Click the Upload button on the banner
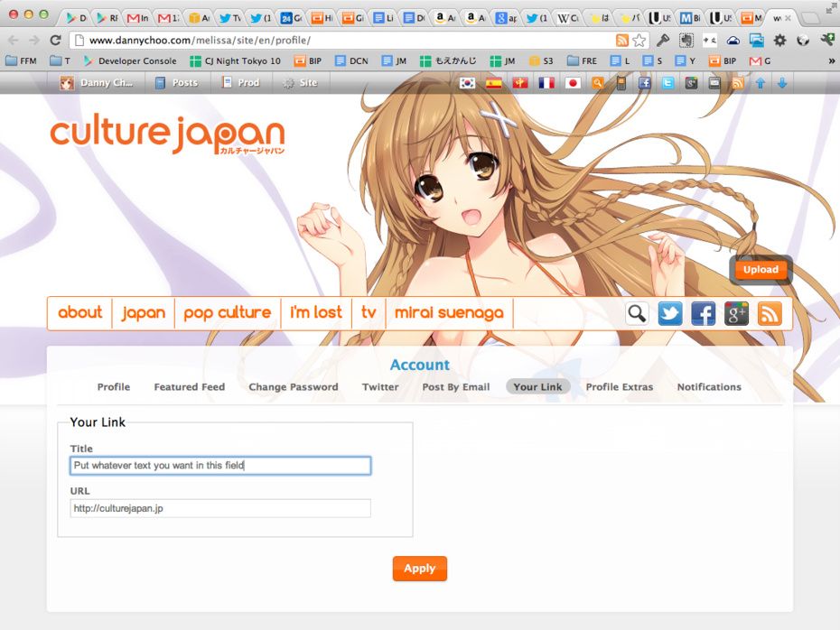The width and height of the screenshot is (840, 630). (761, 270)
